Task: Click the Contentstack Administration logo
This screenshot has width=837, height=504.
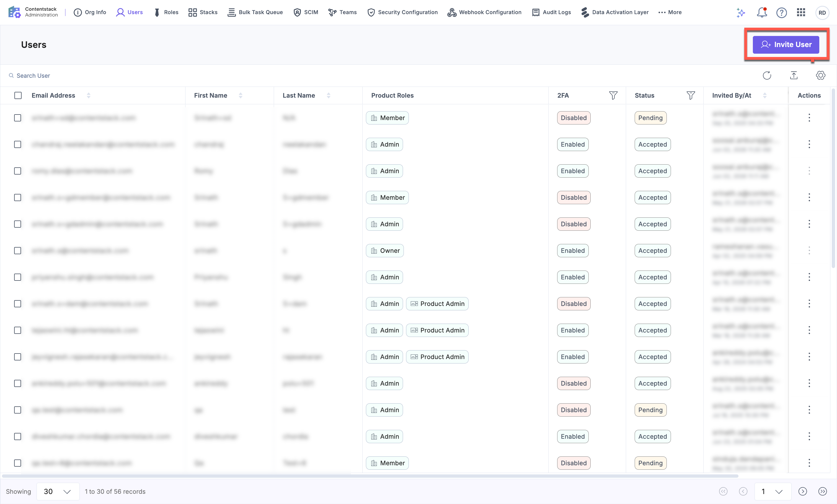Action: [x=33, y=12]
